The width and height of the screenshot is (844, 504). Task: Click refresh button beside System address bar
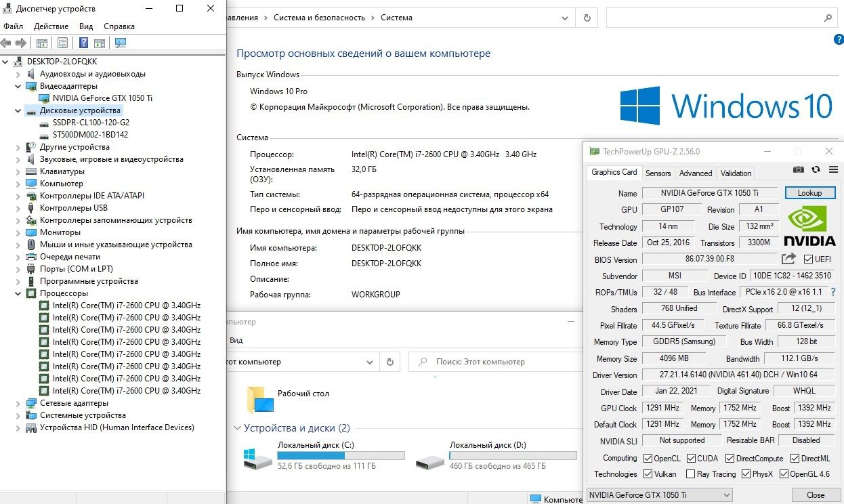coord(587,18)
